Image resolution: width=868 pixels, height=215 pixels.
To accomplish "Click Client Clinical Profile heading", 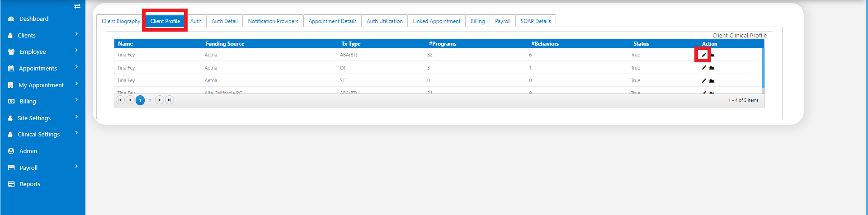I will click(x=740, y=35).
